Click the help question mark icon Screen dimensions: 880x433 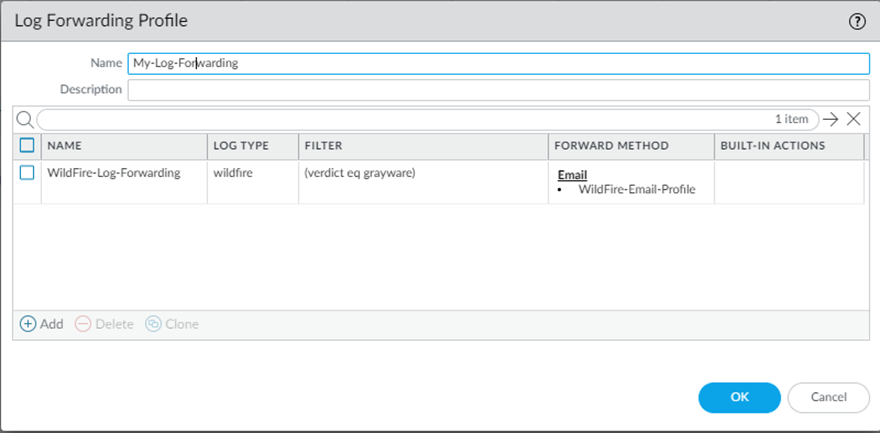coord(857,21)
